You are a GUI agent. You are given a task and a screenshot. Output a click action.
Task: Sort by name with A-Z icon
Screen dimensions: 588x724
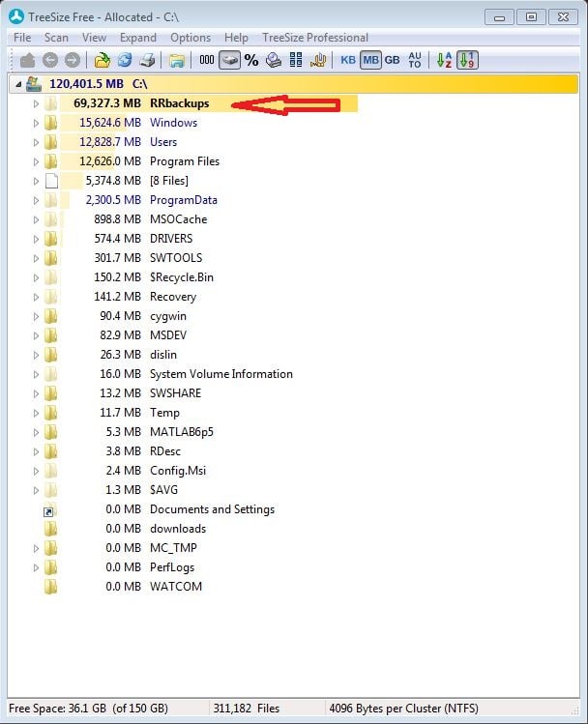444,60
